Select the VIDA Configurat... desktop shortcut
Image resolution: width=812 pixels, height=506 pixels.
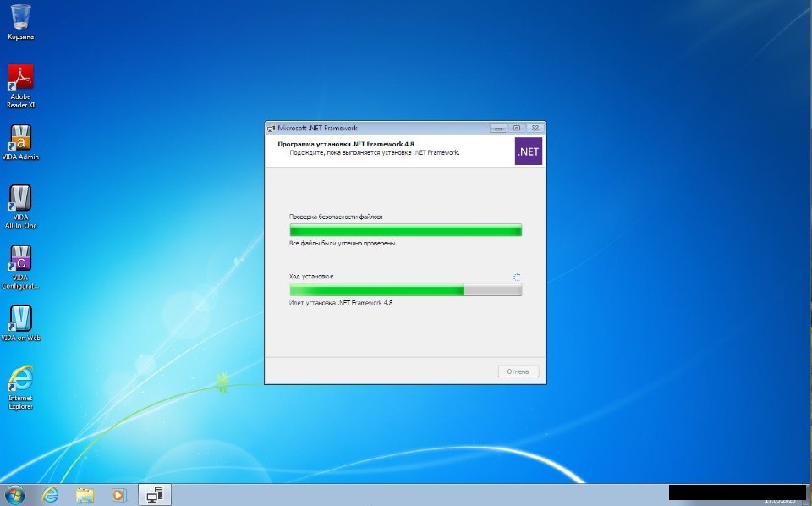coord(20,267)
